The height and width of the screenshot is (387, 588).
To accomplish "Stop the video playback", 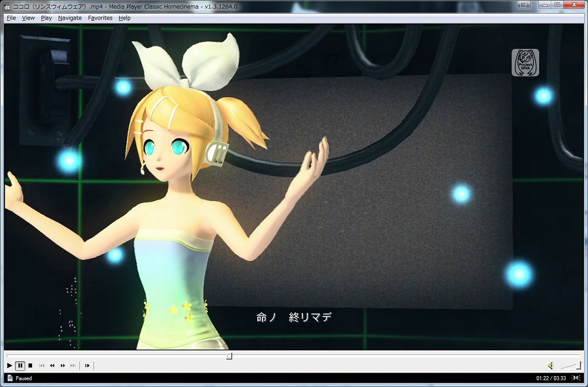I will (x=31, y=365).
